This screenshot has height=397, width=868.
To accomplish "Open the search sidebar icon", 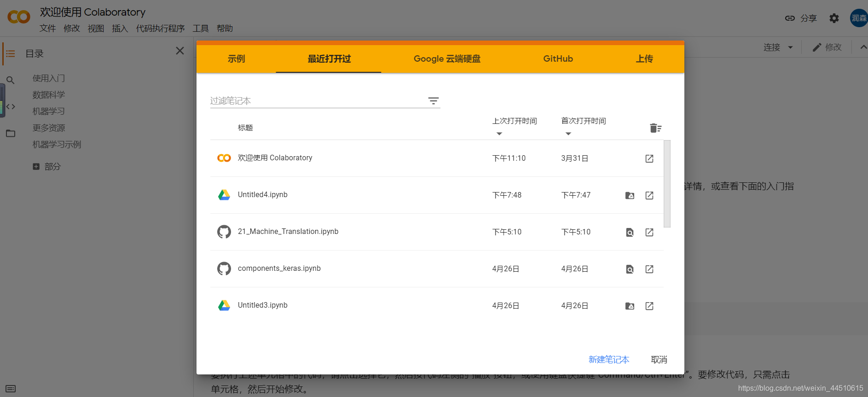I will pyautogui.click(x=11, y=80).
